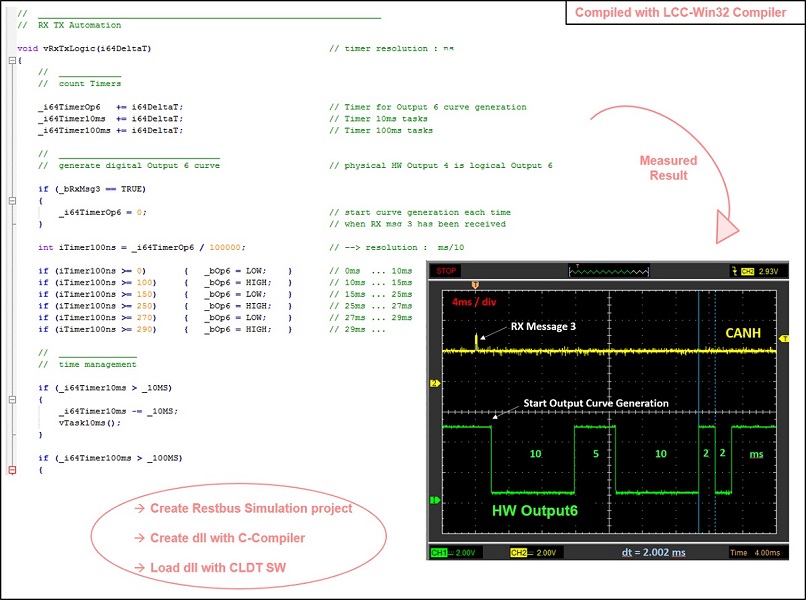
Task: Click the dt = 2.002 ms cursor readout
Action: [653, 553]
